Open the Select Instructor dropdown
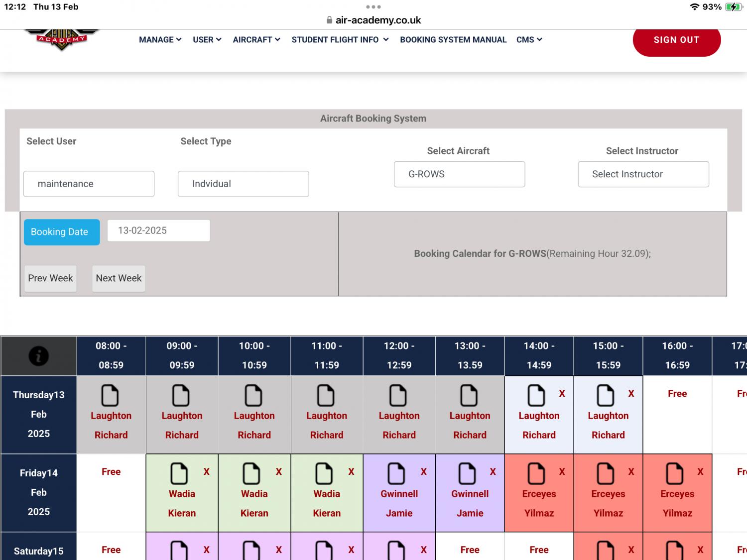The height and width of the screenshot is (560, 747). click(x=643, y=174)
